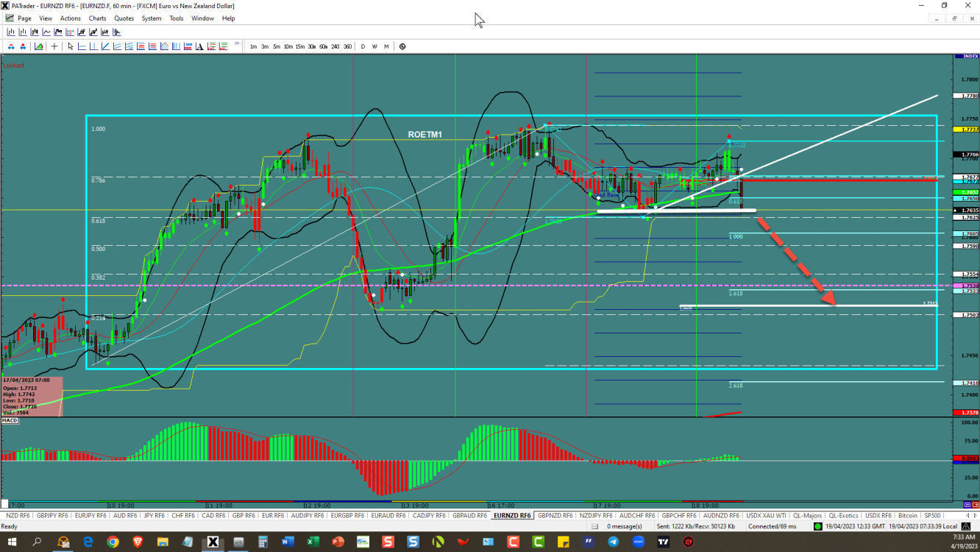Click the green connection status indicator
The image size is (980, 552).
817,526
